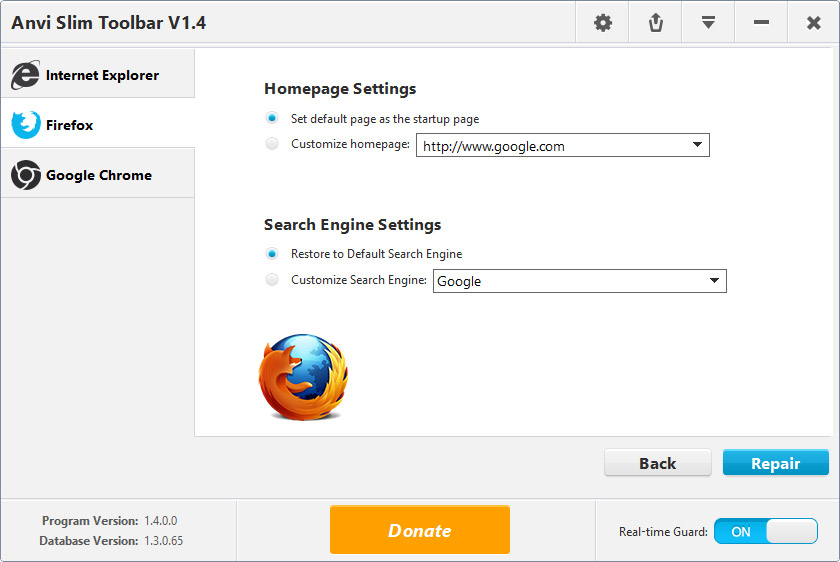Select the Firefox tab label
Screen dimensions: 840x562
click(69, 125)
